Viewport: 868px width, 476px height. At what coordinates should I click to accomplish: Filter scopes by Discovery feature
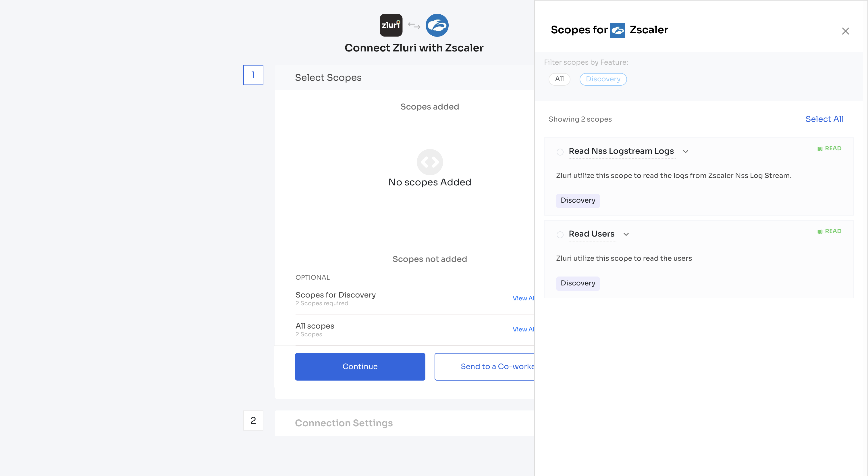point(603,79)
